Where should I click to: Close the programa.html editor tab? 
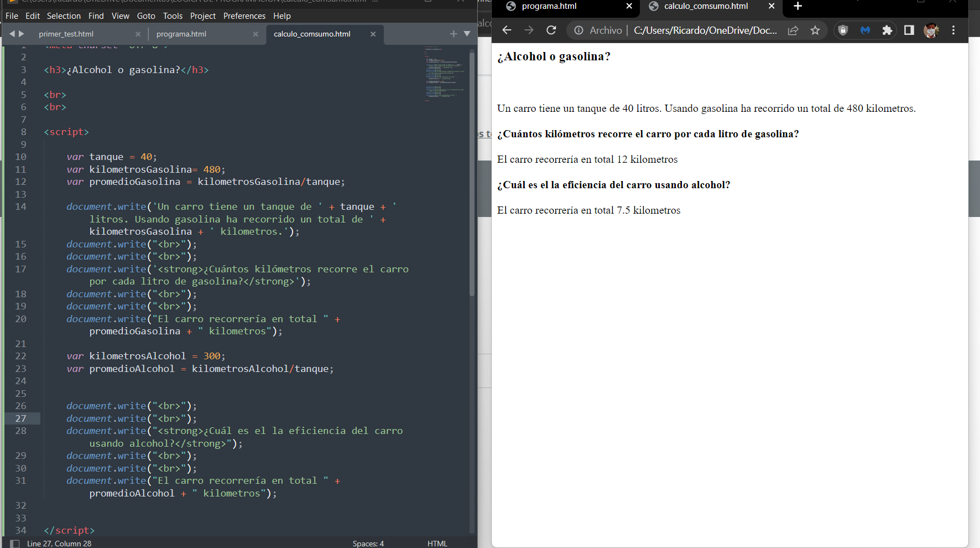(256, 34)
